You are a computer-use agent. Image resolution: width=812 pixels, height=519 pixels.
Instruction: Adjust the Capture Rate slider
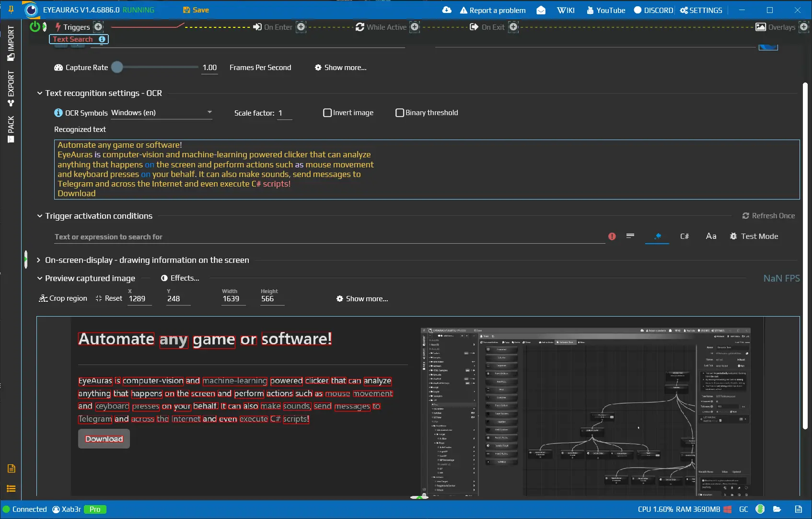click(x=118, y=67)
